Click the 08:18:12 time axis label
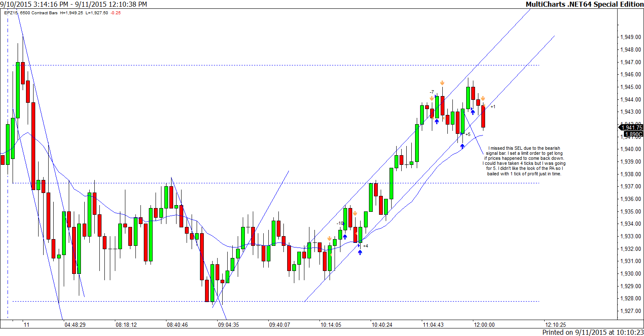Image resolution: width=644 pixels, height=336 pixels. click(126, 325)
